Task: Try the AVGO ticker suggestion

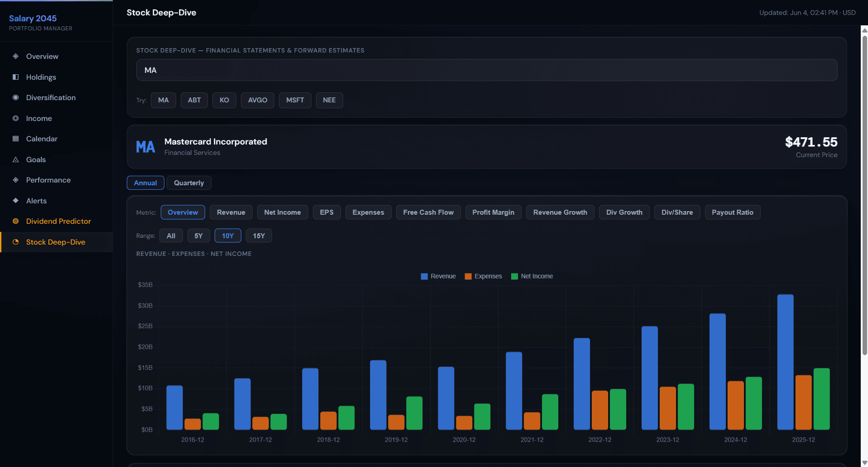Action: 258,100
